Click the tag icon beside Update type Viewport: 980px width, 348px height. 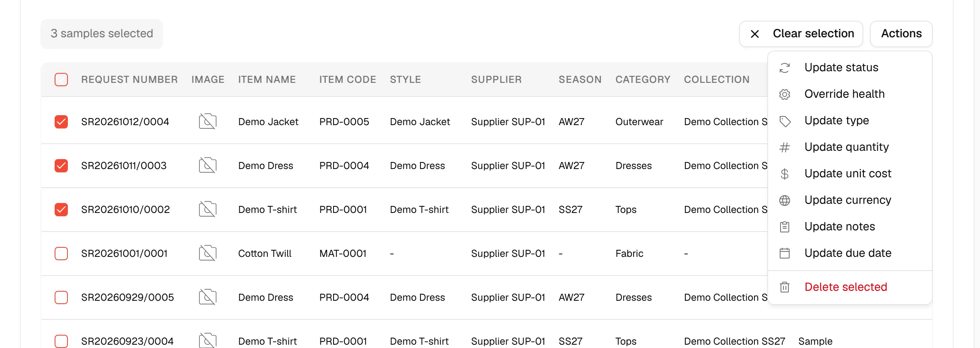(x=785, y=121)
